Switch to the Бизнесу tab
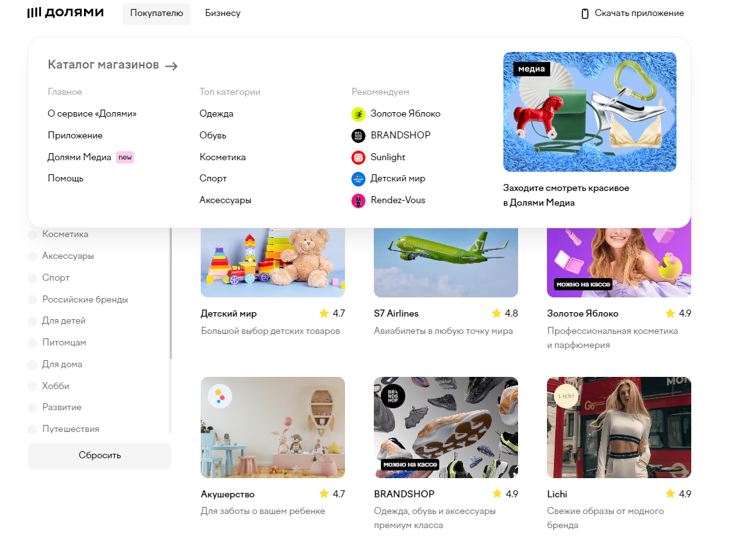 coord(223,13)
